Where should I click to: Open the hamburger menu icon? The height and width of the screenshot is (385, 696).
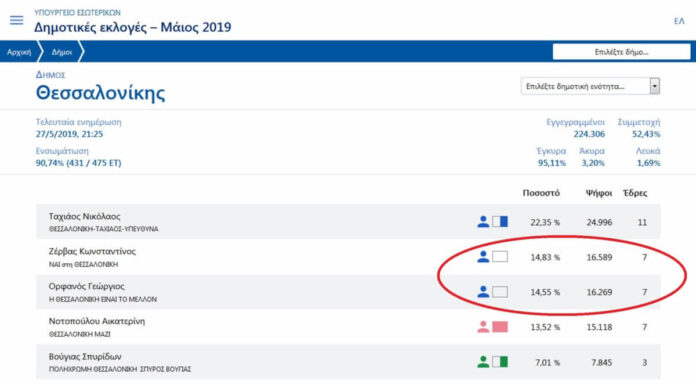point(16,20)
